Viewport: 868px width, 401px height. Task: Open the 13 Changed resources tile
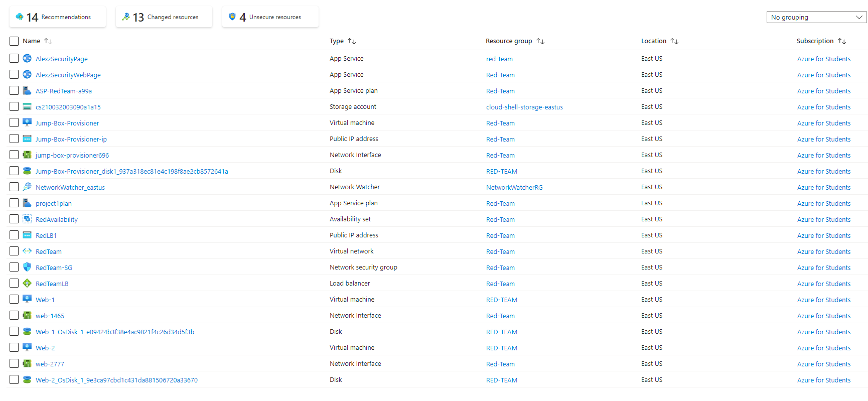(x=164, y=17)
